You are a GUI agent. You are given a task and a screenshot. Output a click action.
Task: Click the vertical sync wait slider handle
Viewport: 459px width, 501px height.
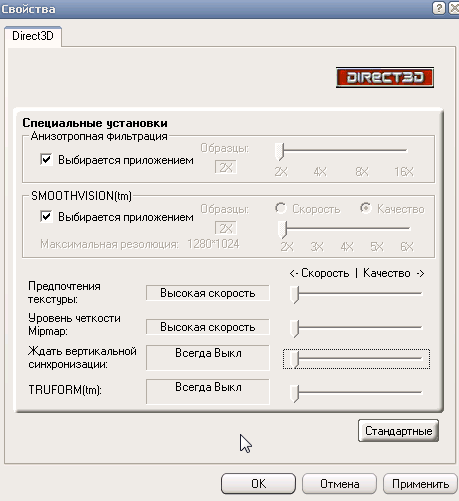click(x=294, y=360)
